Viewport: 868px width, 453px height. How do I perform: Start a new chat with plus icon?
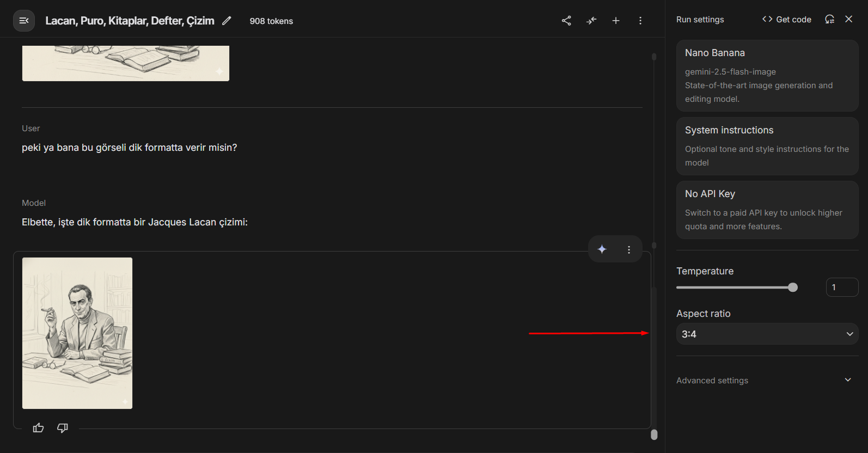(616, 21)
